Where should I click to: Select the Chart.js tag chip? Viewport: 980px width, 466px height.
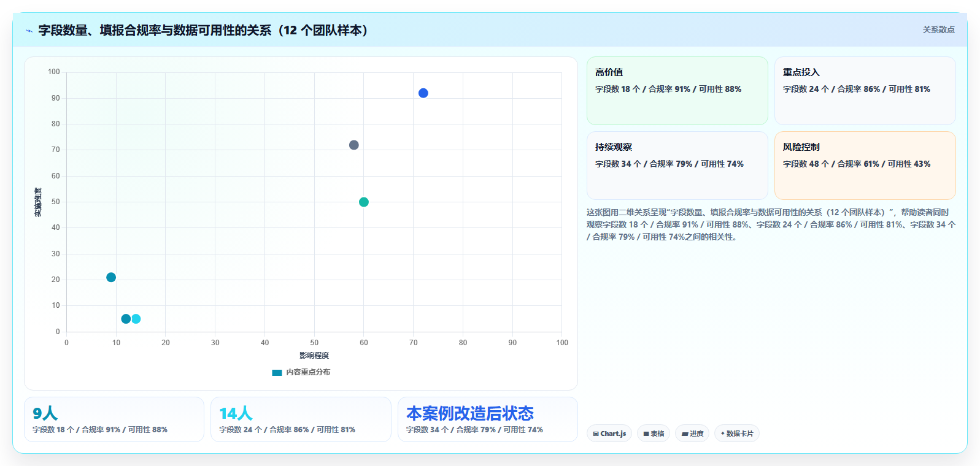pos(609,434)
